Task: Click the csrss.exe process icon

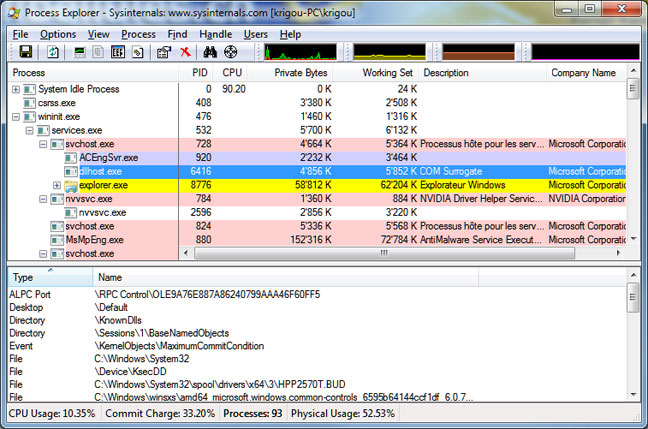Action: point(29,103)
